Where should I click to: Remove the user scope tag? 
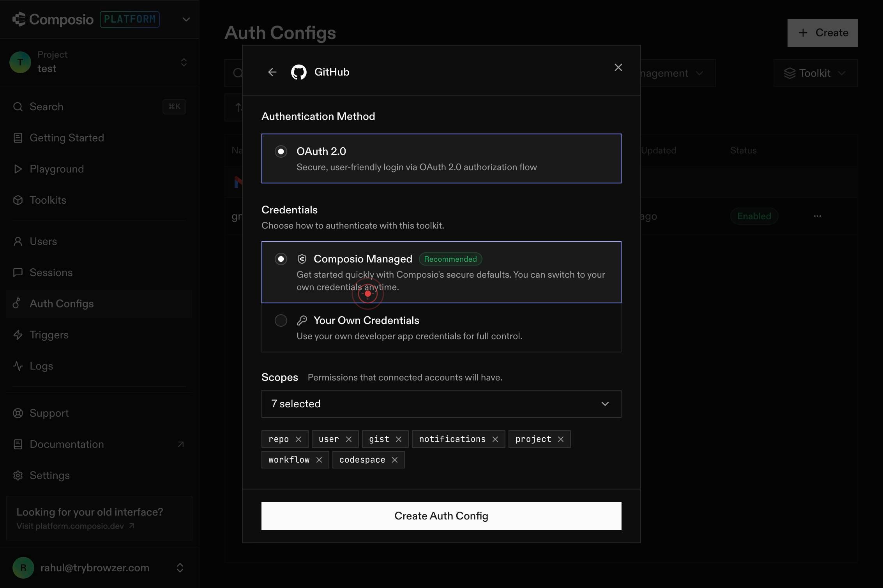click(349, 439)
